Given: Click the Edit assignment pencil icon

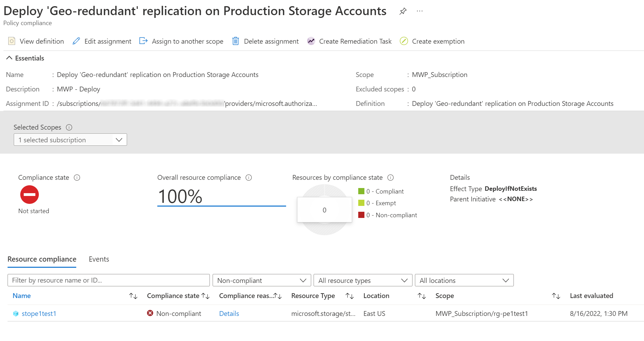Looking at the screenshot, I should click(76, 41).
